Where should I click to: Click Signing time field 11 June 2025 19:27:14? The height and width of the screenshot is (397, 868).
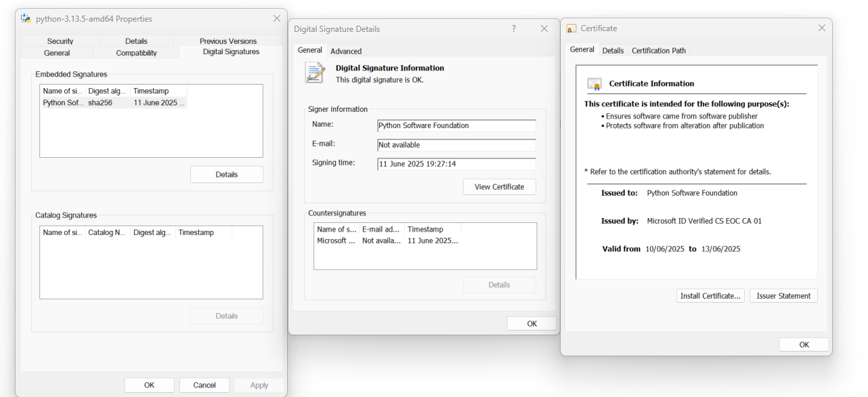[x=456, y=164]
